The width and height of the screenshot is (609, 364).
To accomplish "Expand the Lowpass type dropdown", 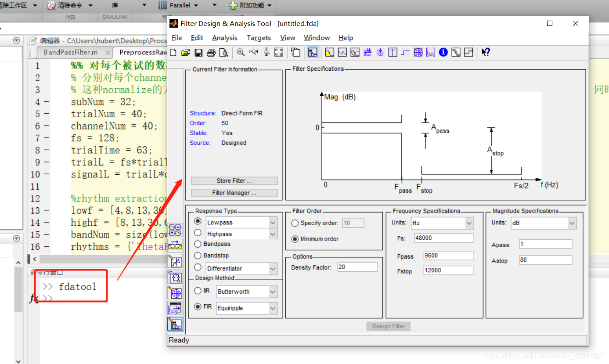I will (x=273, y=223).
